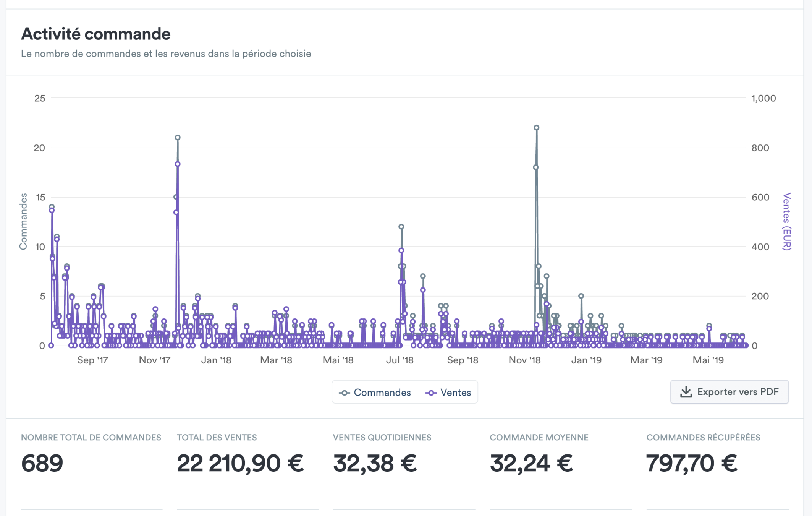Click the Ventes (EUR) right axis title
This screenshot has width=812, height=516.
tap(786, 222)
